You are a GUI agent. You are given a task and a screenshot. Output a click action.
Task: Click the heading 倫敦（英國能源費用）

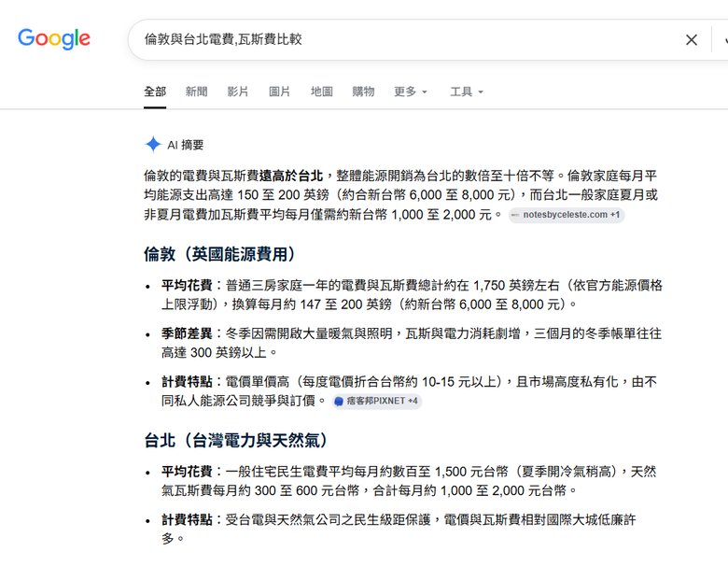(219, 254)
